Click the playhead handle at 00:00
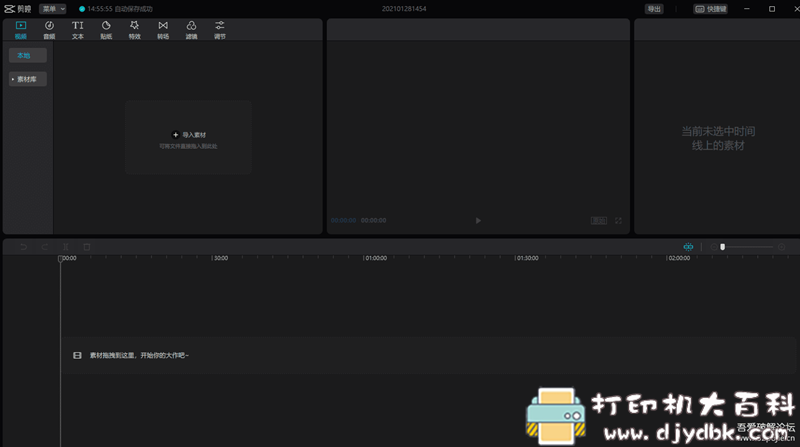 [x=60, y=259]
